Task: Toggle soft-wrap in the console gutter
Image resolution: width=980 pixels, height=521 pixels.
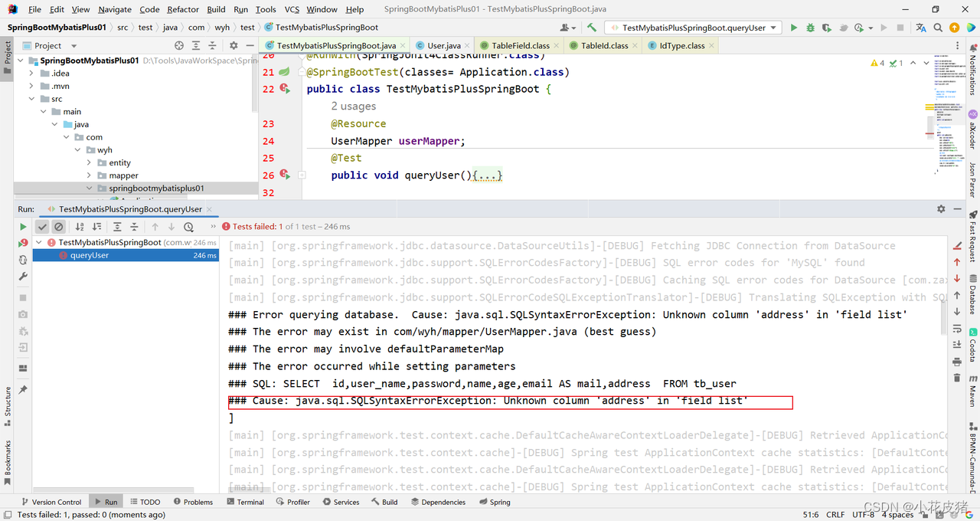Action: [957, 329]
